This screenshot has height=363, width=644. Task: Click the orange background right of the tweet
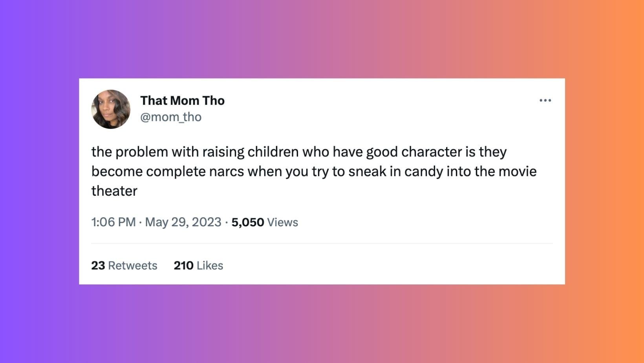pos(605,181)
